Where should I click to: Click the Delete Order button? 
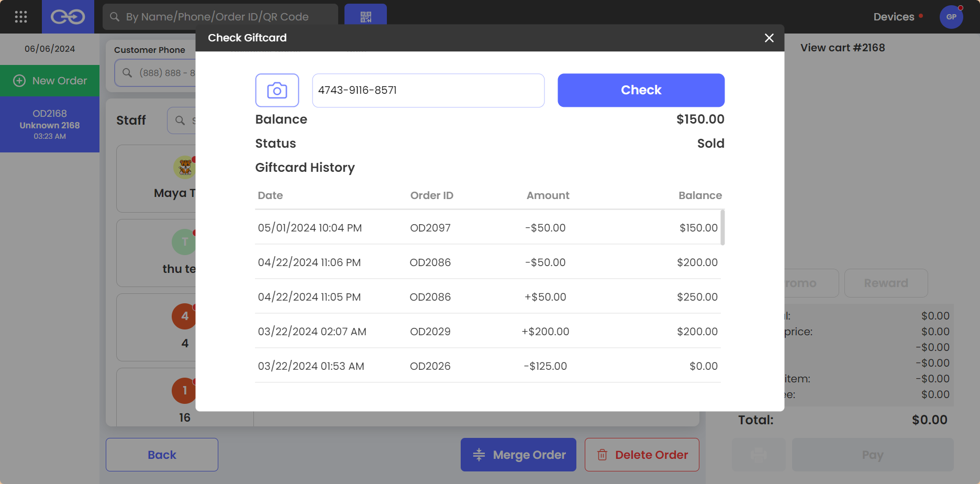(x=642, y=455)
